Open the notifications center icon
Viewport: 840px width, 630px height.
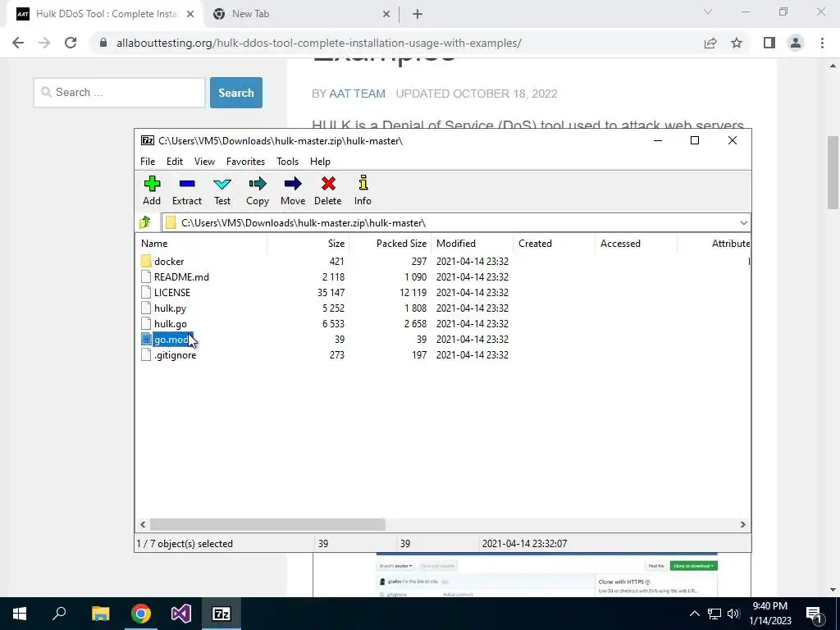coord(814,614)
